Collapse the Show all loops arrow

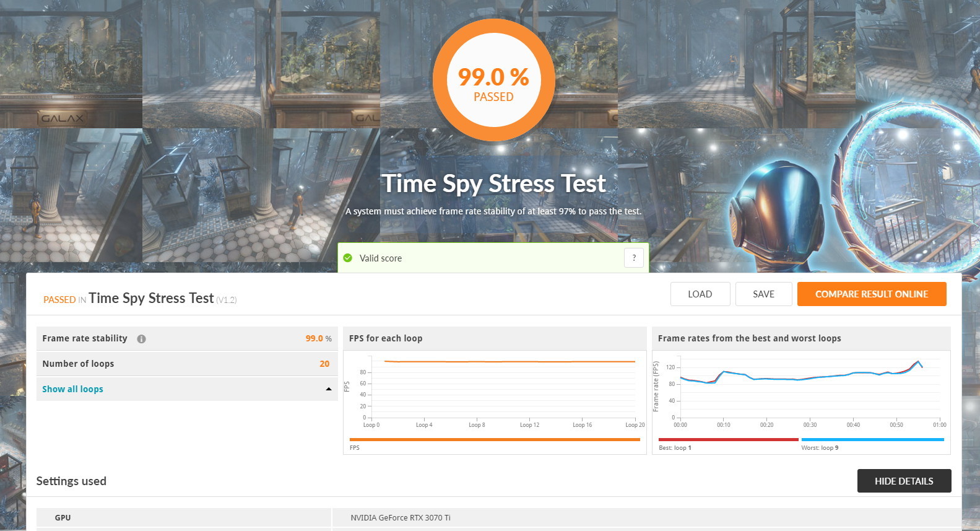click(329, 389)
